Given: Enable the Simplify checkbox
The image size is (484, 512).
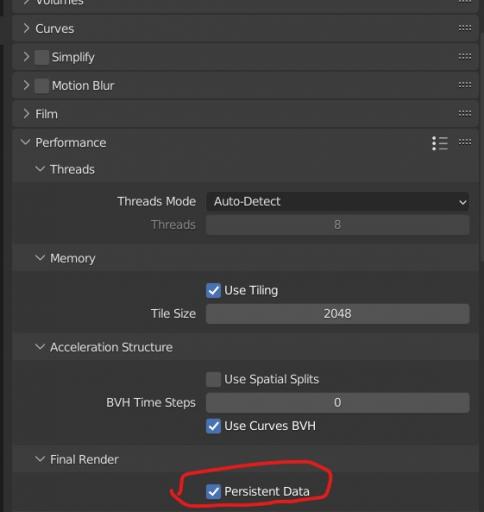Looking at the screenshot, I should pos(42,57).
